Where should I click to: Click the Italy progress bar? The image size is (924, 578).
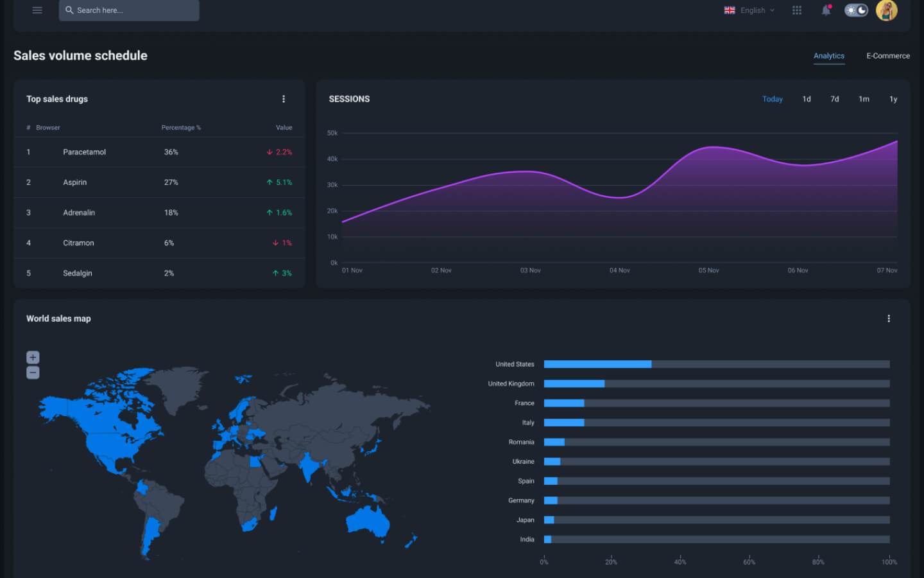[717, 423]
